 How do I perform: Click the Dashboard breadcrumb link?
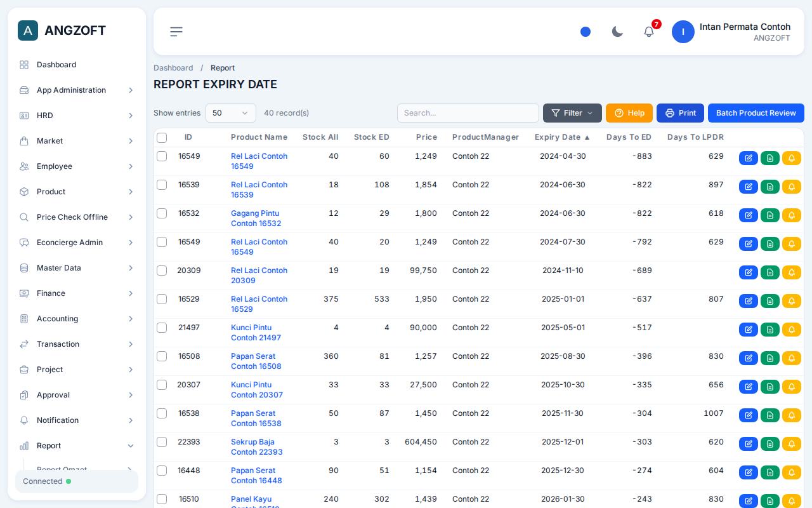click(173, 68)
